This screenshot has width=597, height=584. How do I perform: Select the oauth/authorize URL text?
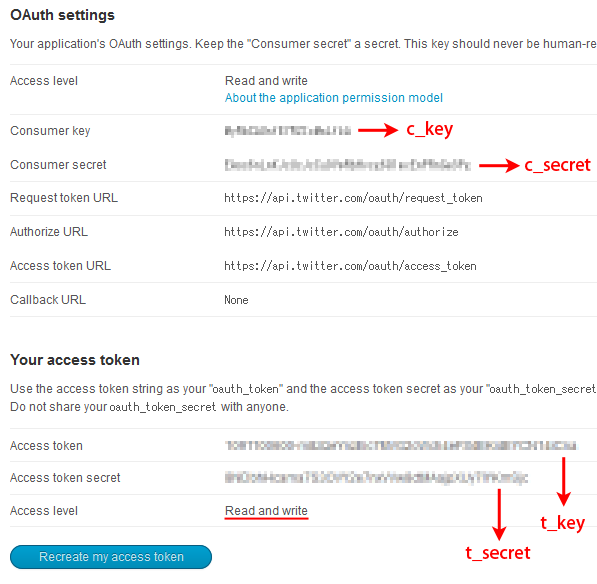(x=341, y=232)
